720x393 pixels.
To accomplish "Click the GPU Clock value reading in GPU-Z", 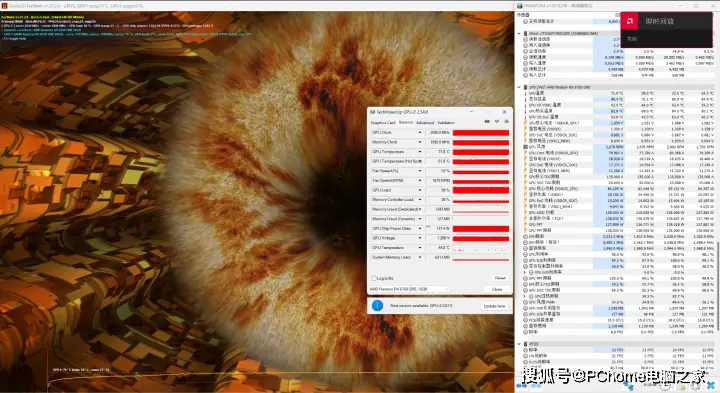I will tap(438, 132).
